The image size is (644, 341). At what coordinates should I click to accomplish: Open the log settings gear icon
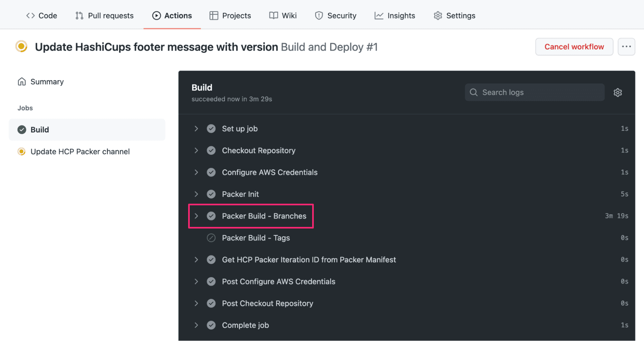click(618, 93)
